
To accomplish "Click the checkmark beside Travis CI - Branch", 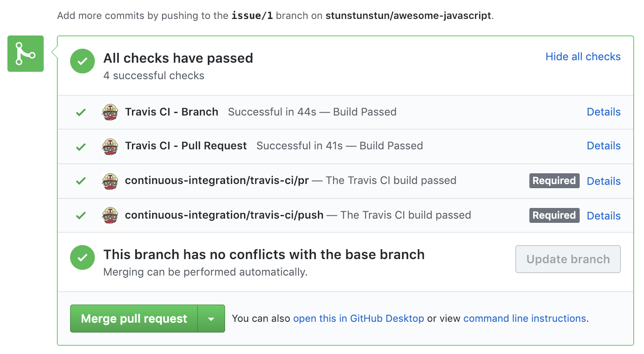I will click(x=81, y=112).
